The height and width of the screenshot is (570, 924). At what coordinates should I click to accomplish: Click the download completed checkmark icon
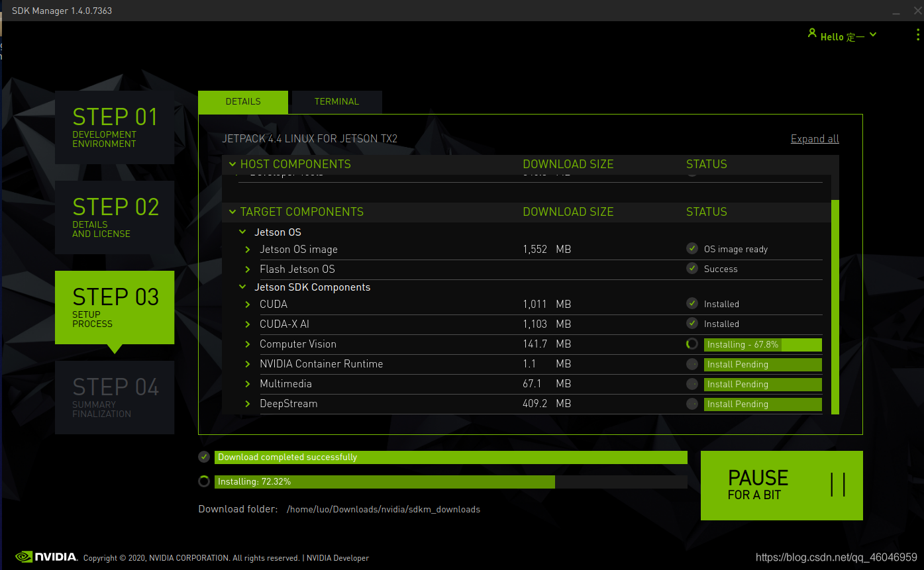point(204,457)
